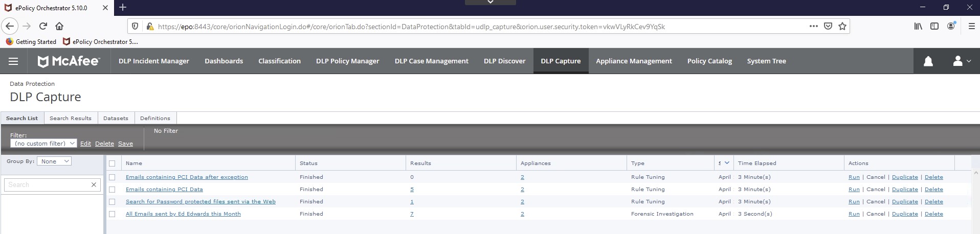Duplicate the Ed Edwards emails search

[x=905, y=214]
